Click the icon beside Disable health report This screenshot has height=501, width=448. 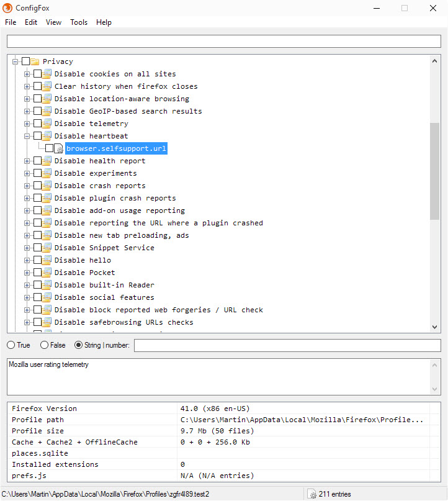point(47,161)
